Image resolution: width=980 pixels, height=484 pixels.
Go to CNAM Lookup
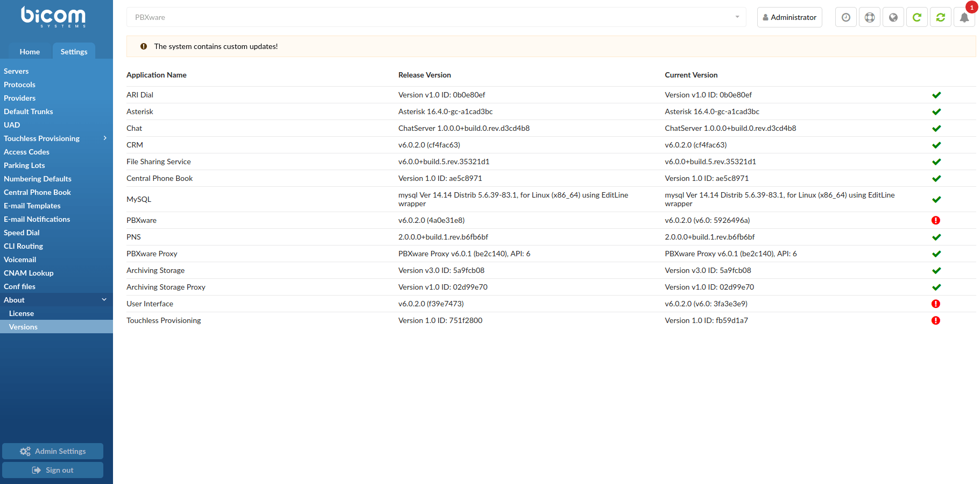click(x=29, y=273)
